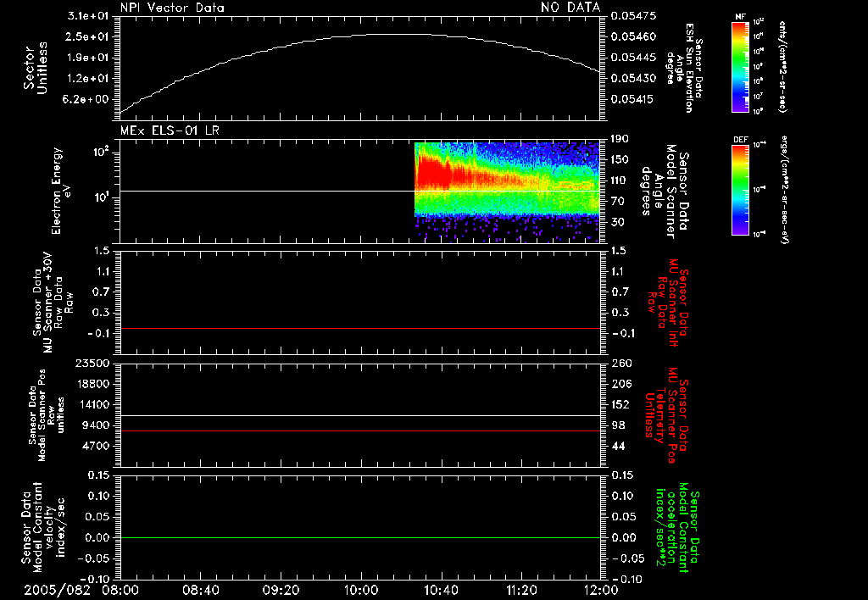Viewport: 868px width, 600px height.
Task: Click the white line in Scanner Pos panel
Action: [359, 415]
